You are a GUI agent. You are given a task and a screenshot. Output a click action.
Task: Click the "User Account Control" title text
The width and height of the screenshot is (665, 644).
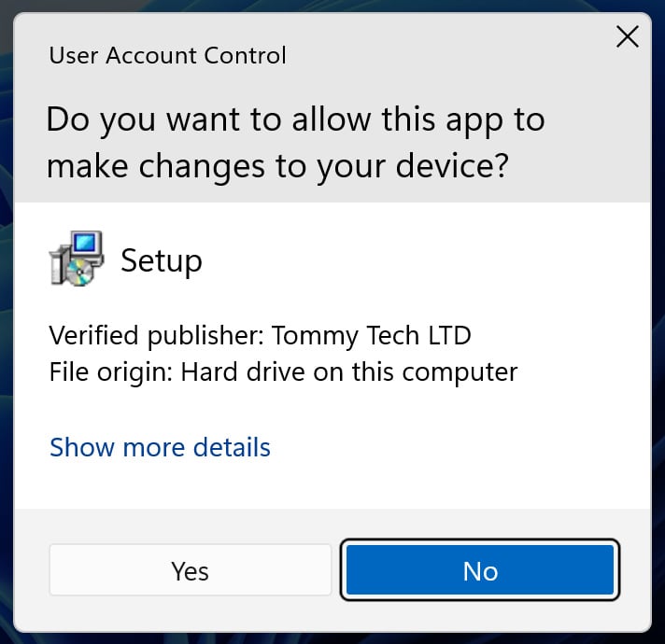point(167,56)
